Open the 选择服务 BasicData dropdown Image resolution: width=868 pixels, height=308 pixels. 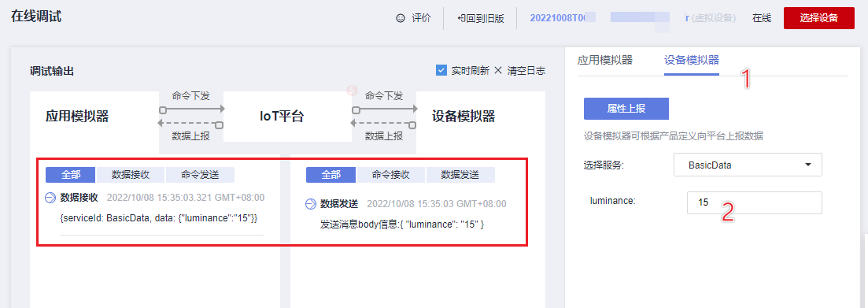click(x=748, y=165)
